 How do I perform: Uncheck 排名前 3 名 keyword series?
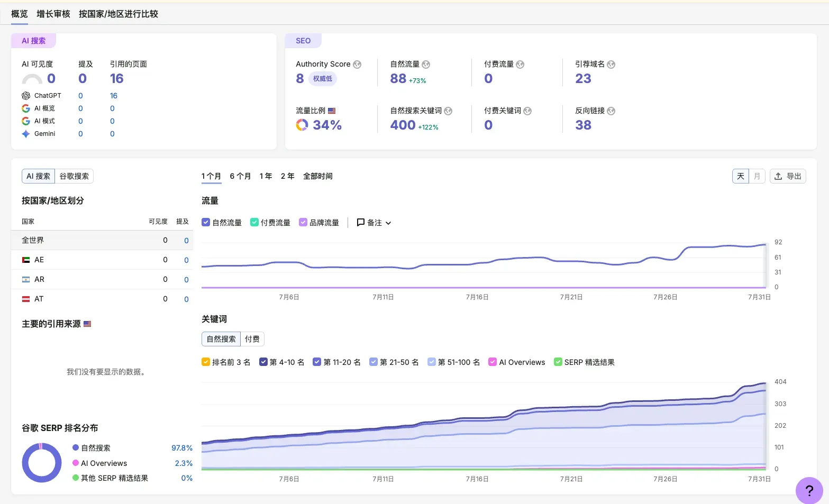206,362
